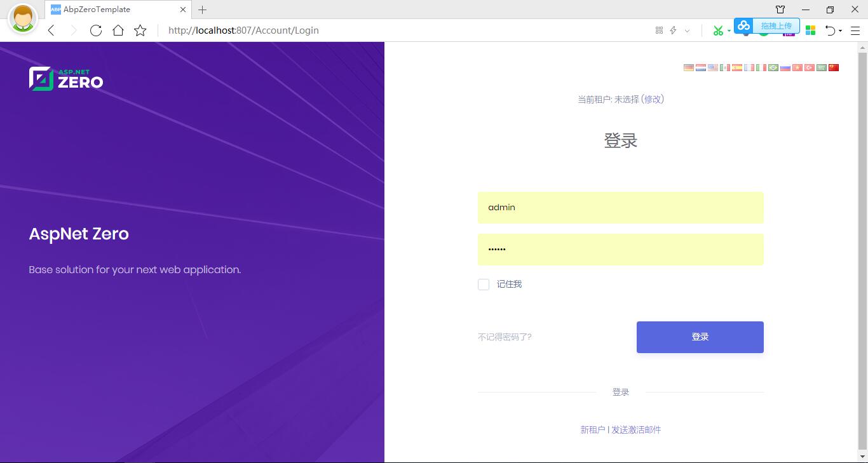Click the browser forward arrow
The height and width of the screenshot is (463, 868).
tap(74, 30)
